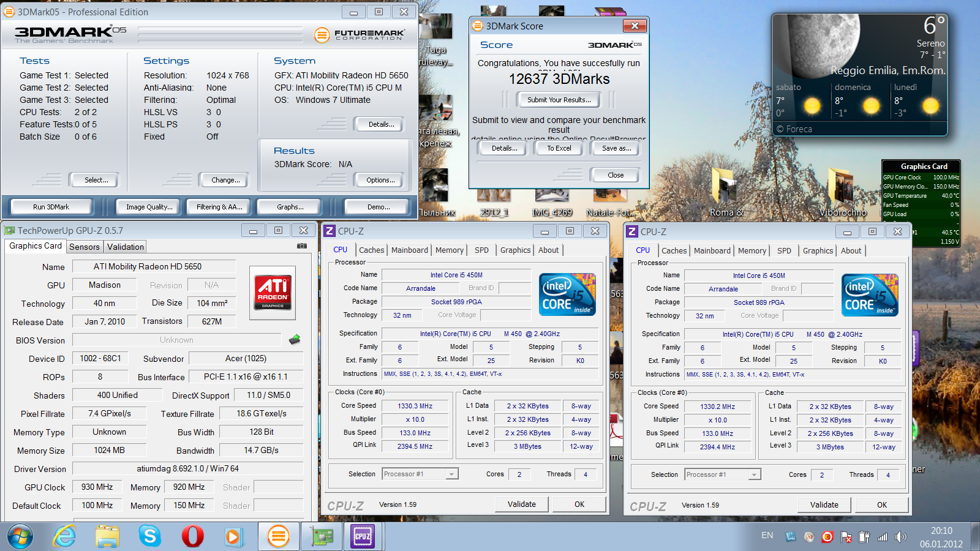Open Mainboard tab in left CPU-Z window
This screenshot has height=551, width=980.
pos(410,250)
